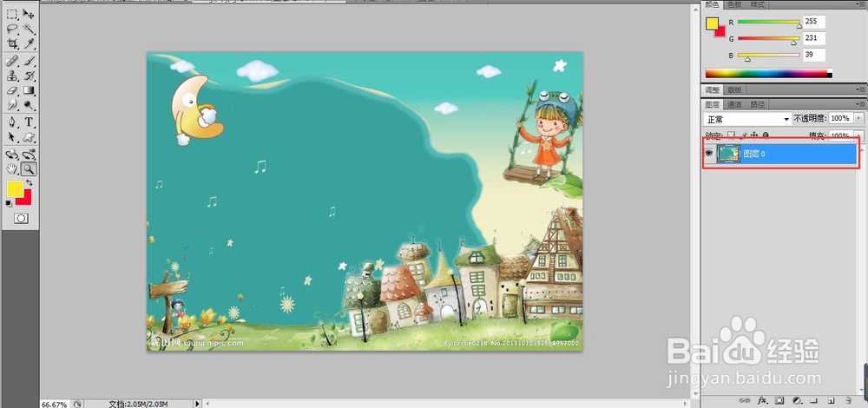
Task: Click the R value field showing 255
Action: click(x=814, y=22)
